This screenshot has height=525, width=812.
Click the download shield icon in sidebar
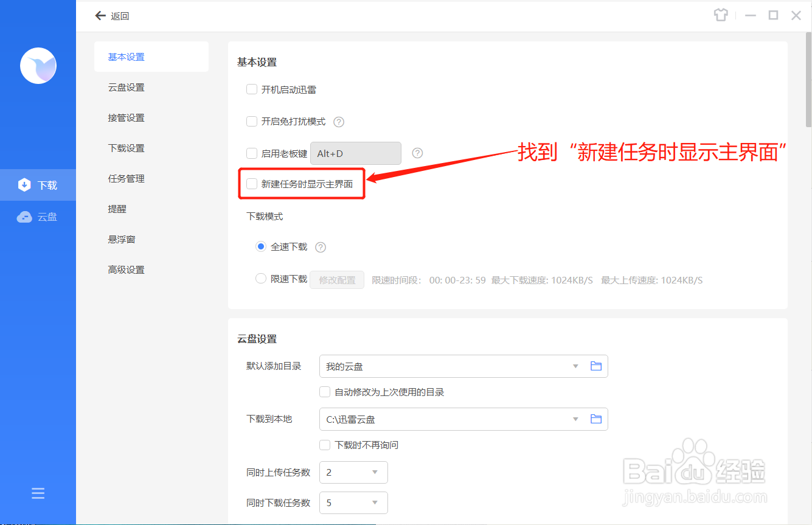coord(24,185)
